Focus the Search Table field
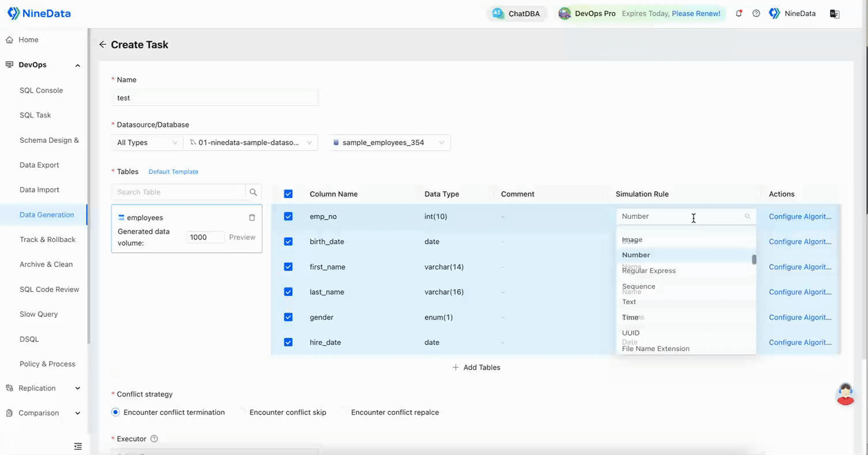868x455 pixels. coord(178,192)
